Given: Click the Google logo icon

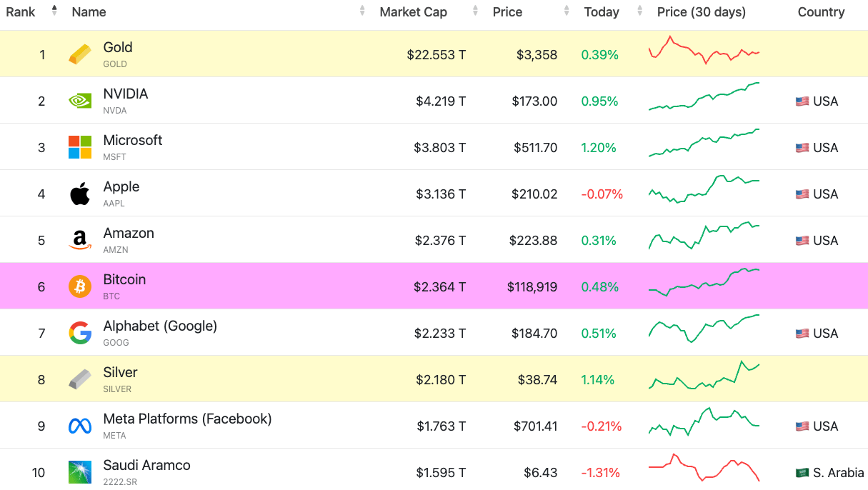Looking at the screenshot, I should (80, 333).
